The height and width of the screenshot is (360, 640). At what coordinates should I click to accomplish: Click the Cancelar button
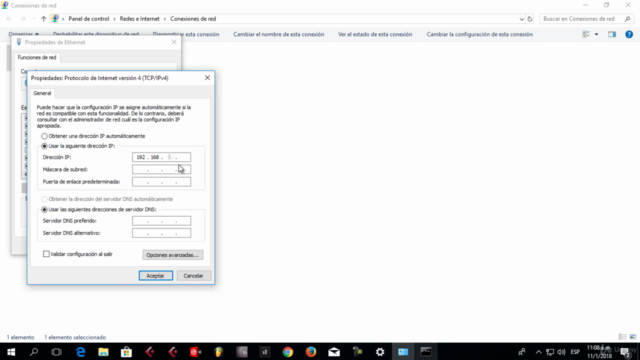click(x=193, y=276)
